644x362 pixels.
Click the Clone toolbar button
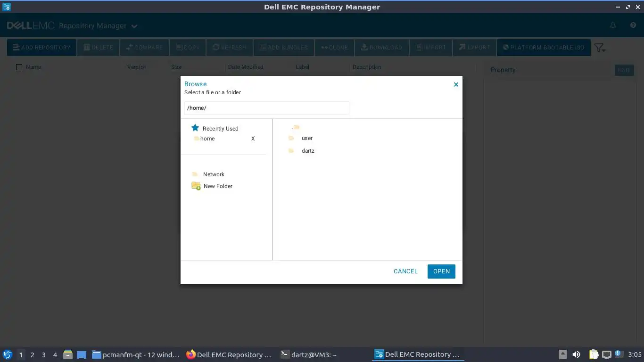point(334,47)
